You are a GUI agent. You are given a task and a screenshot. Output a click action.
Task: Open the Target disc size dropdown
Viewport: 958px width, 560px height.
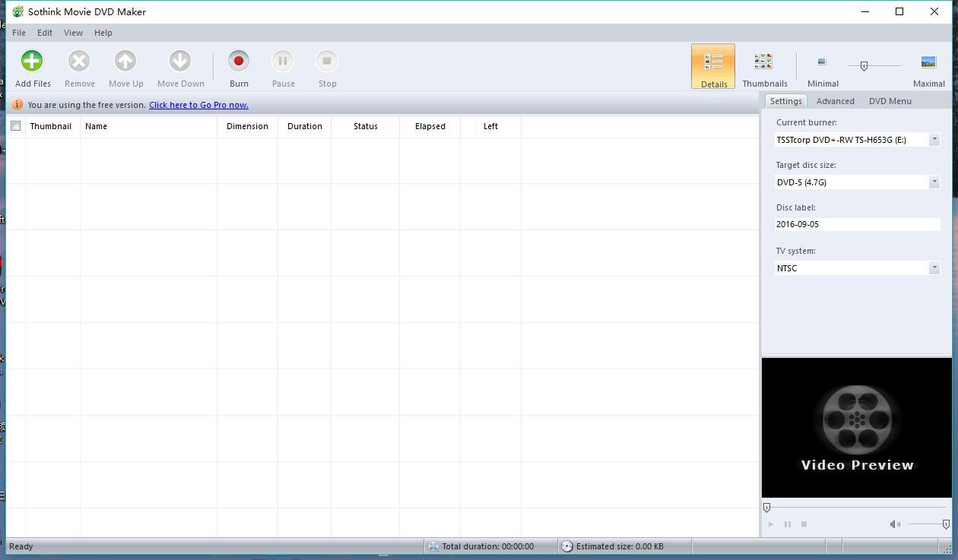coord(934,182)
